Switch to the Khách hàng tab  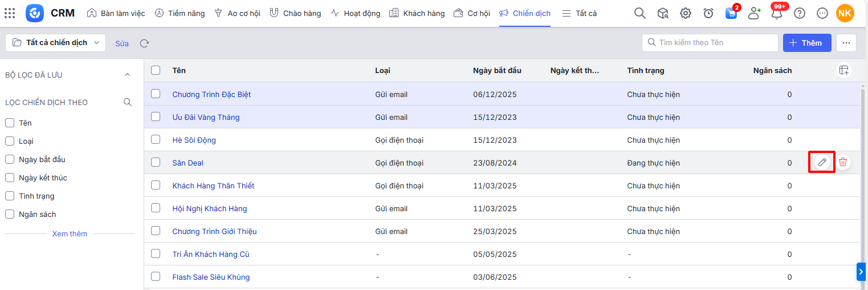417,13
